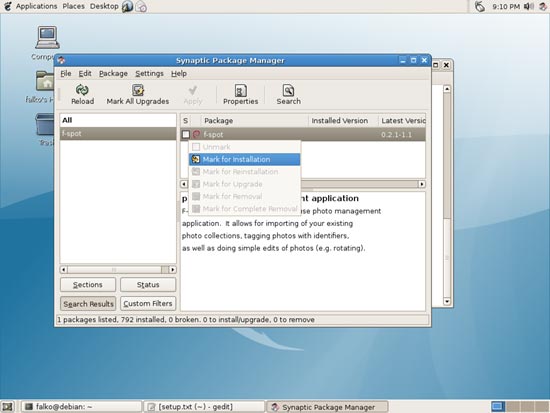The image size is (550, 413).
Task: Click background window scrollbar down arrow
Action: point(447,301)
